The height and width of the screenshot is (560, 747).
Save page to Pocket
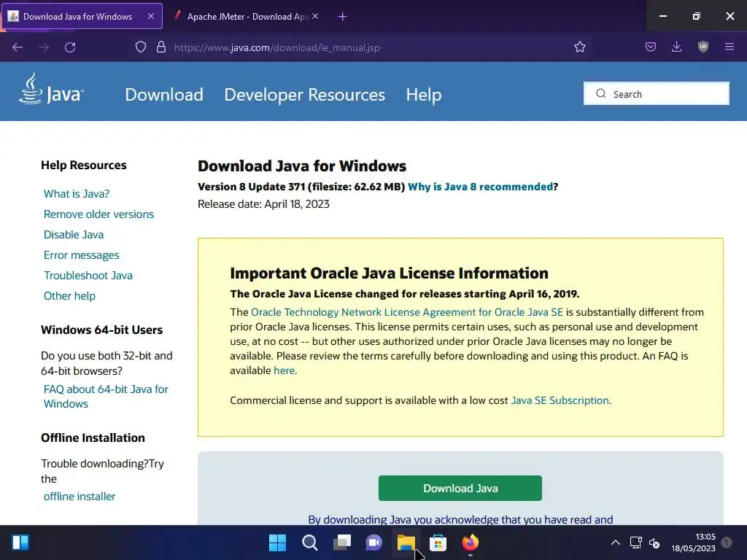click(x=650, y=47)
